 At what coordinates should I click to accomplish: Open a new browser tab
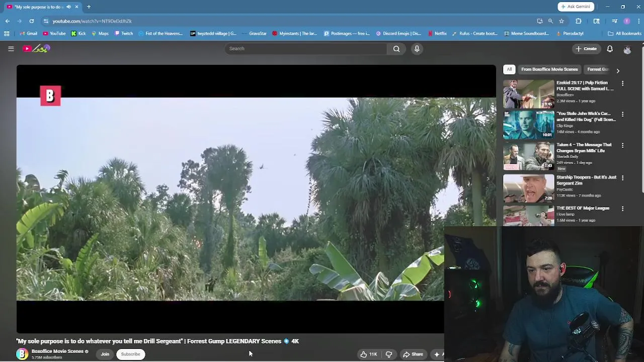tap(89, 7)
